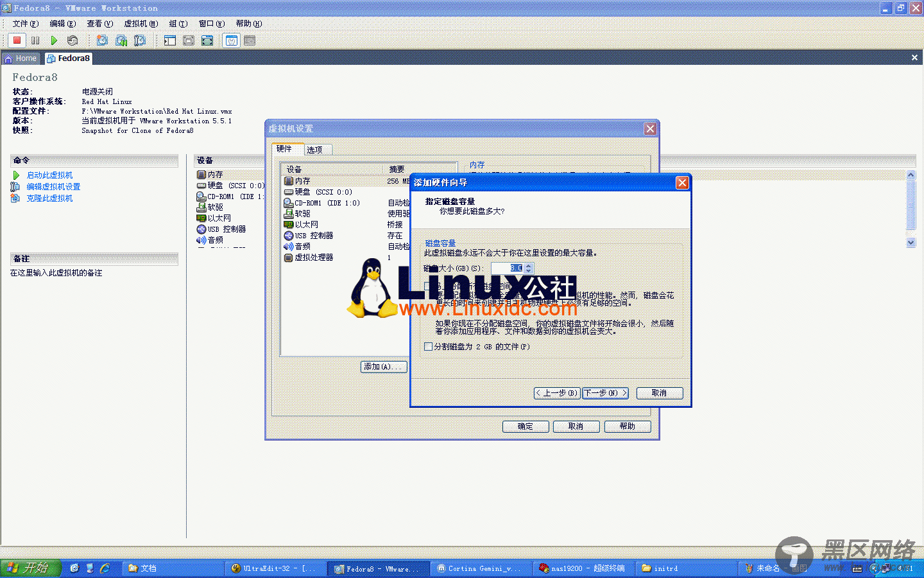Select 以太网 row in settings dialog list
Image resolution: width=924 pixels, height=578 pixels.
[x=306, y=225]
